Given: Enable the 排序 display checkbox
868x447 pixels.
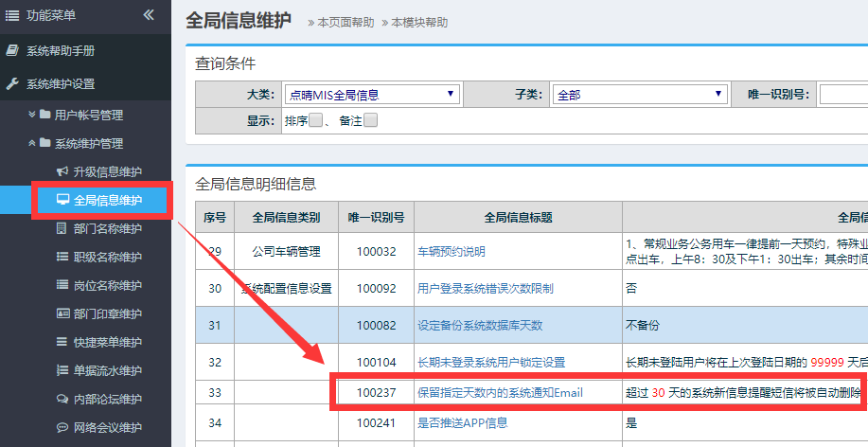Looking at the screenshot, I should tap(316, 120).
